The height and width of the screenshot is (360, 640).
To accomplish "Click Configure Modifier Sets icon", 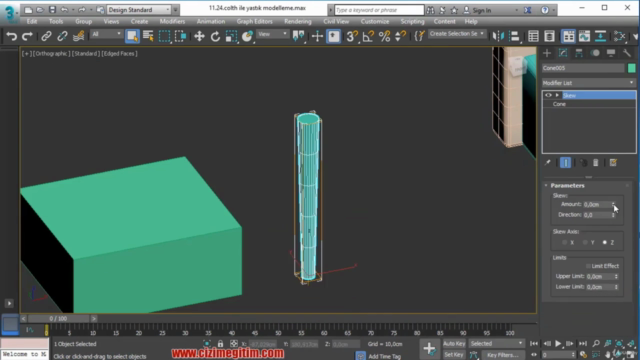I will [x=613, y=163].
